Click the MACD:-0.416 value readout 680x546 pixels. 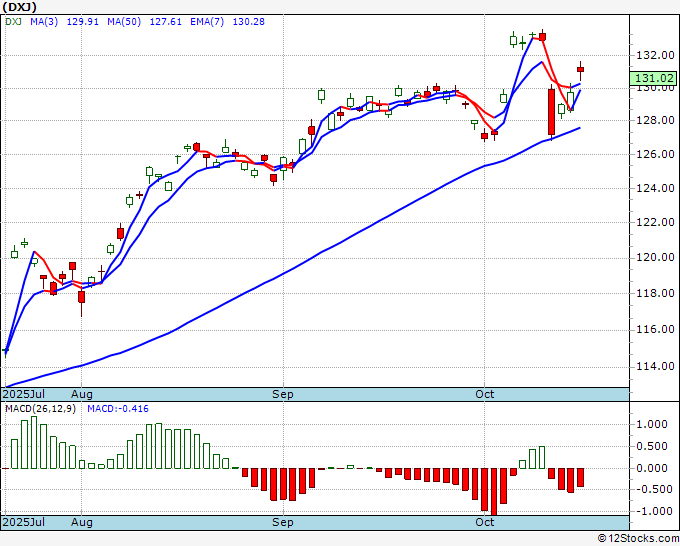pyautogui.click(x=118, y=409)
